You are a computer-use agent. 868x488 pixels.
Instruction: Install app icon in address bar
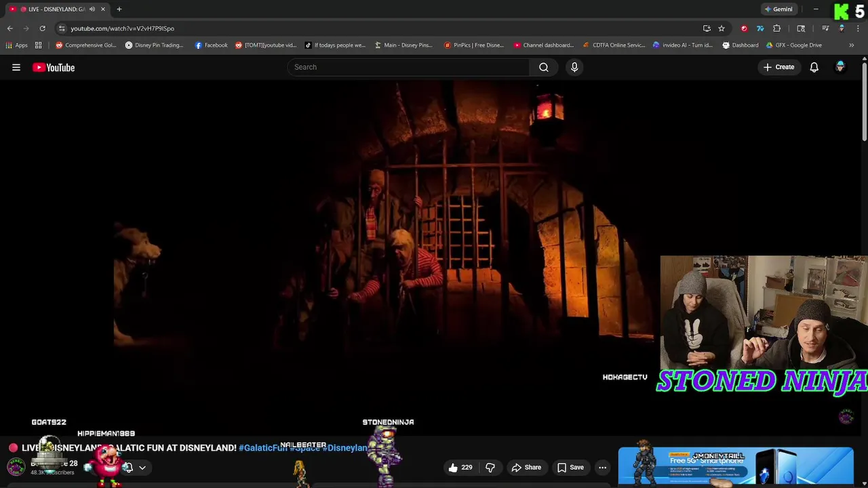click(707, 28)
